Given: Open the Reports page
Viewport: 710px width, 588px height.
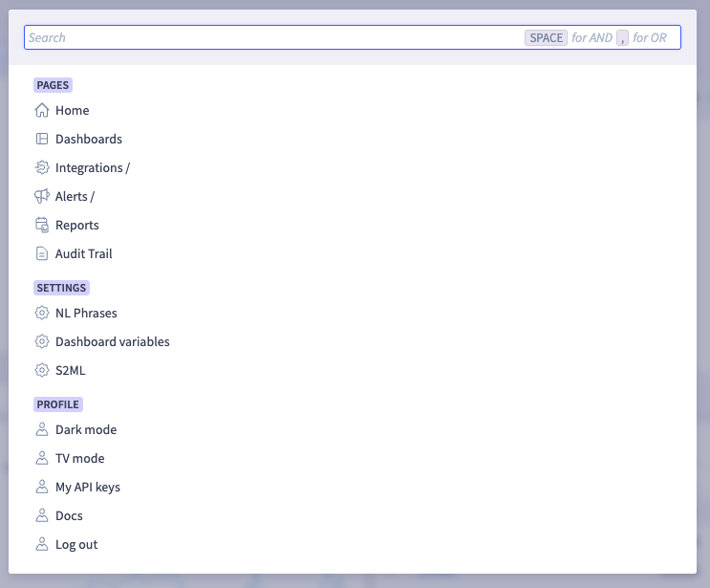Looking at the screenshot, I should 77,225.
